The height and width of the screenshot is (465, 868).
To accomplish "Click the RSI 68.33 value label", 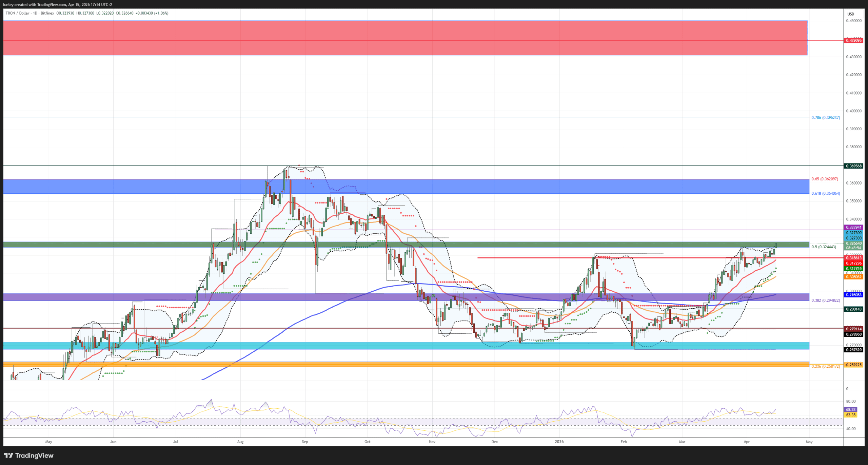I will (x=851, y=409).
